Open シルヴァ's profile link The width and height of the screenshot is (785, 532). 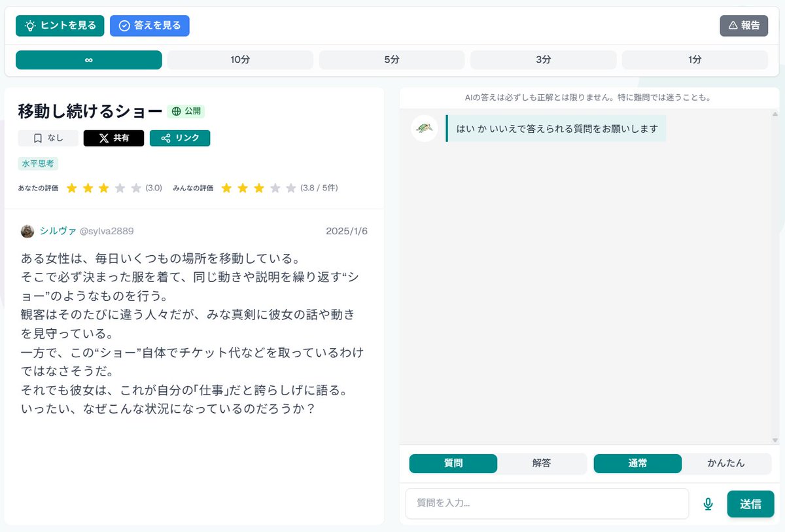(59, 231)
